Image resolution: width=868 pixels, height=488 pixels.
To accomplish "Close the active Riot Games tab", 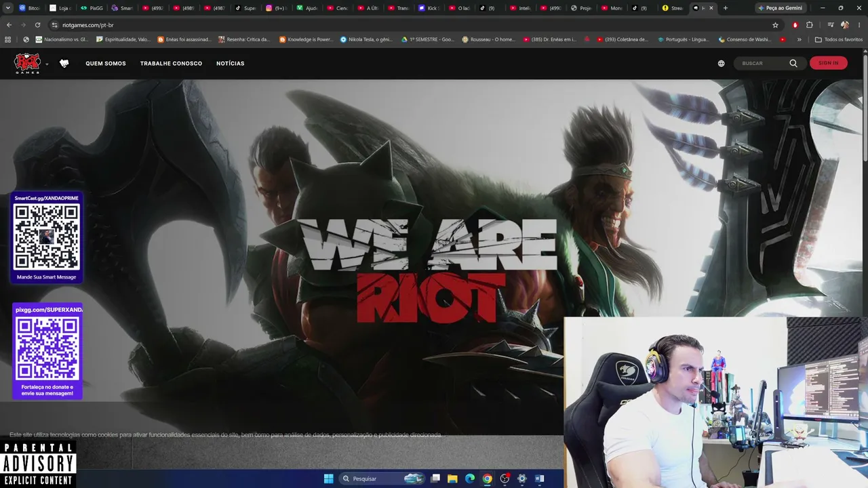I will tap(711, 8).
